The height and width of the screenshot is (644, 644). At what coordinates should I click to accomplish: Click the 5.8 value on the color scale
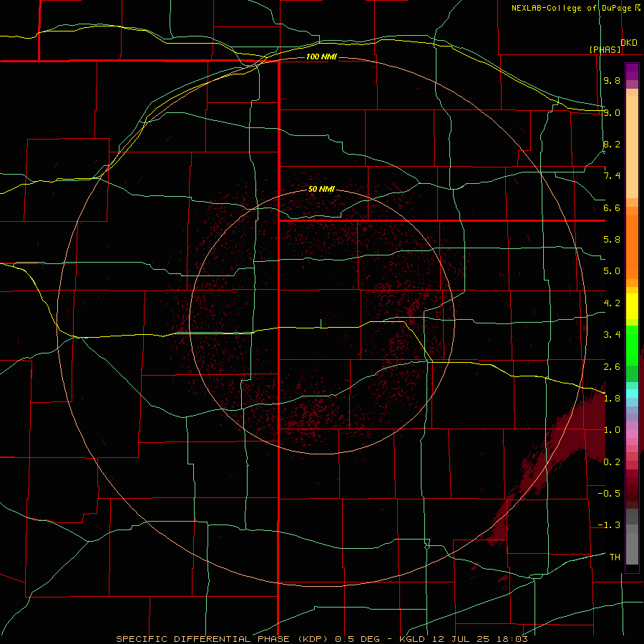coord(612,240)
